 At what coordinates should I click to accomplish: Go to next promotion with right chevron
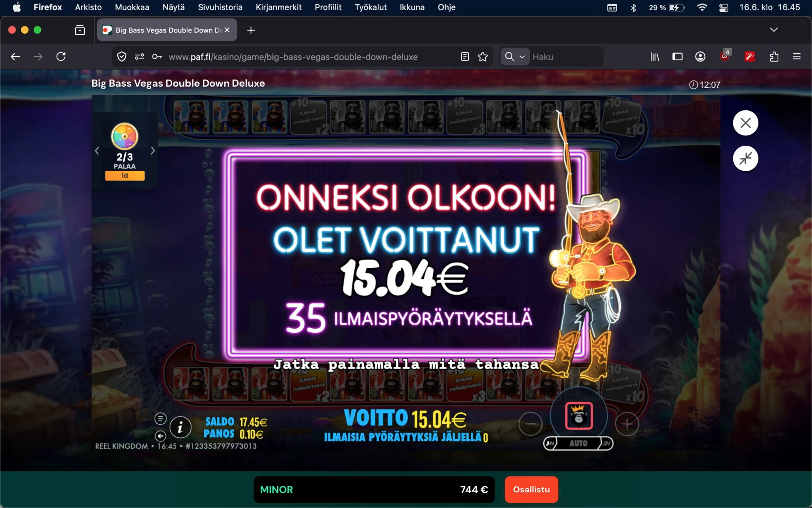pos(153,151)
